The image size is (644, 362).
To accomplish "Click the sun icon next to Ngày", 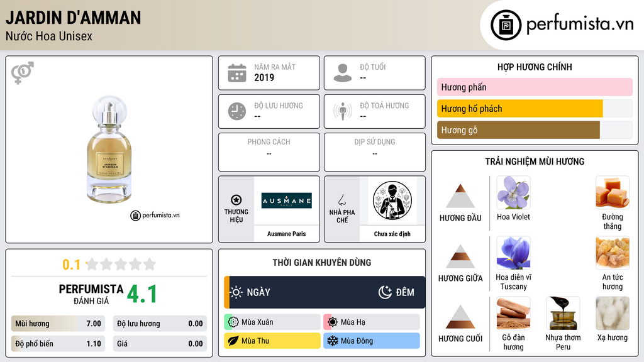I will point(236,292).
